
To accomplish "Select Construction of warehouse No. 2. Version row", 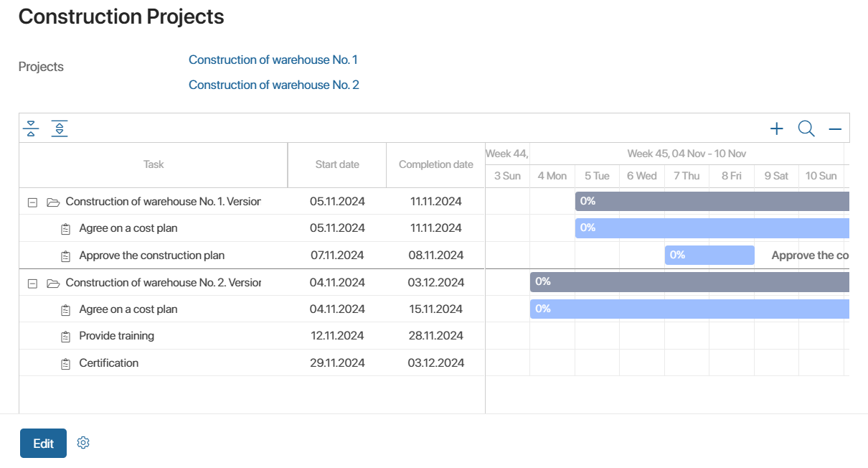I will [x=252, y=282].
